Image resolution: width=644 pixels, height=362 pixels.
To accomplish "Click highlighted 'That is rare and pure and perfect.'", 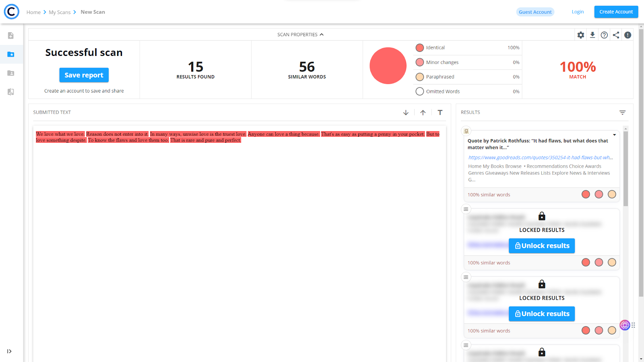I will [x=206, y=140].
